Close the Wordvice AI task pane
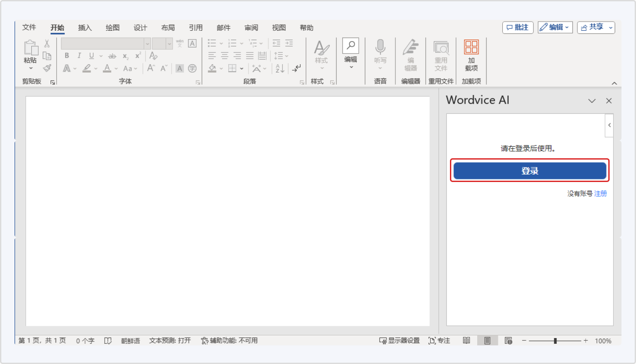Image resolution: width=636 pixels, height=364 pixels. 609,101
